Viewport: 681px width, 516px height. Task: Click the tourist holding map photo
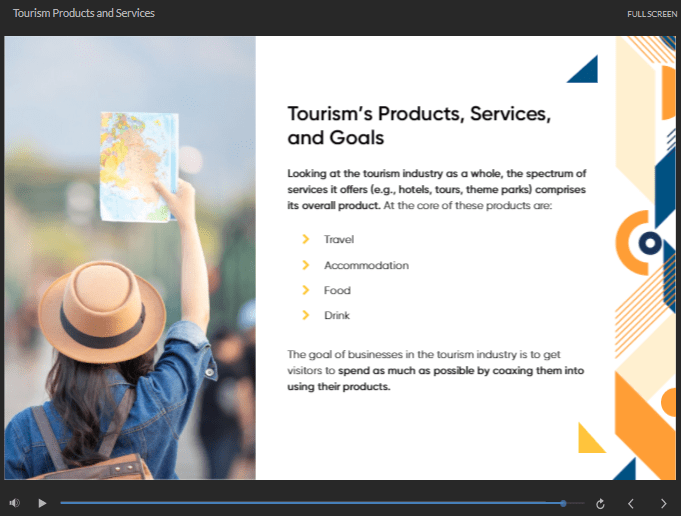pos(130,258)
